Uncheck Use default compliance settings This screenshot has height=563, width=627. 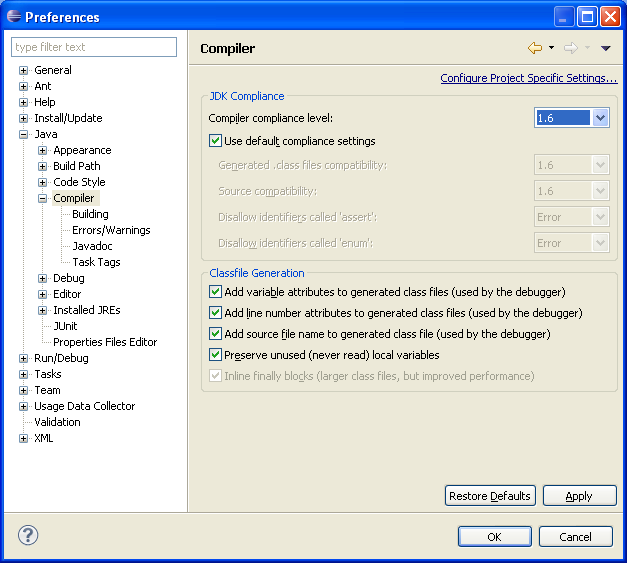pos(215,141)
